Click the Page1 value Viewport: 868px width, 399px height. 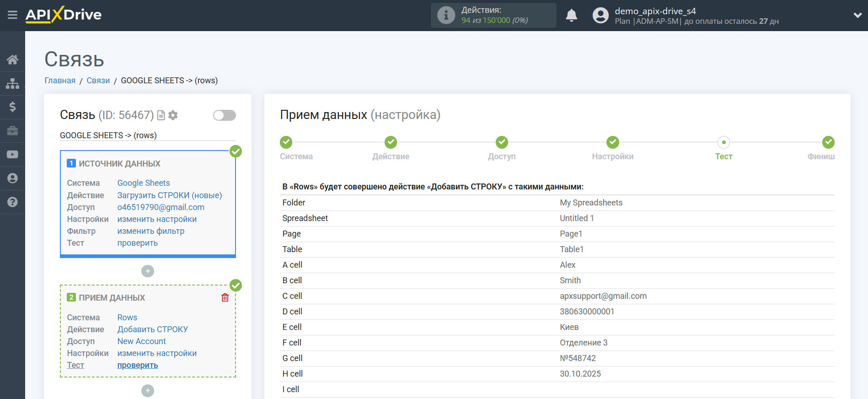pyautogui.click(x=571, y=234)
